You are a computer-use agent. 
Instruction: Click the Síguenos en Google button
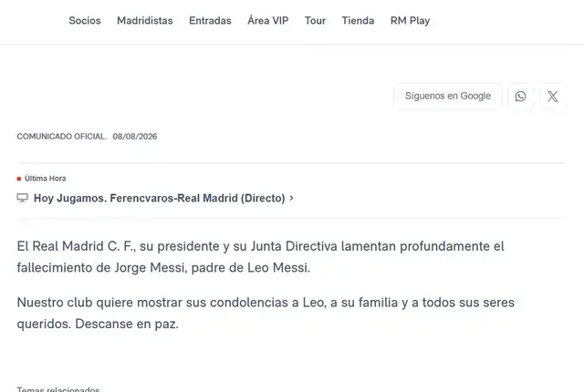(448, 97)
